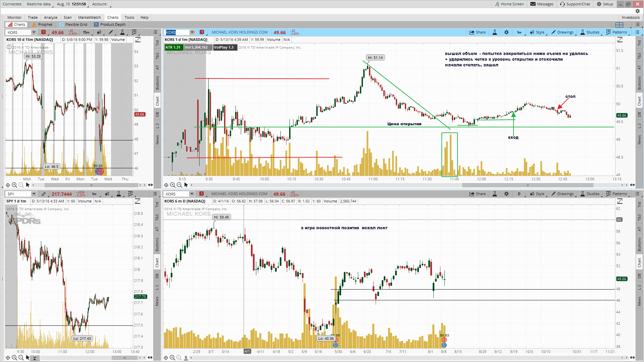Switch to the Prophet sub-tab
The height and width of the screenshot is (362, 644).
(42, 25)
